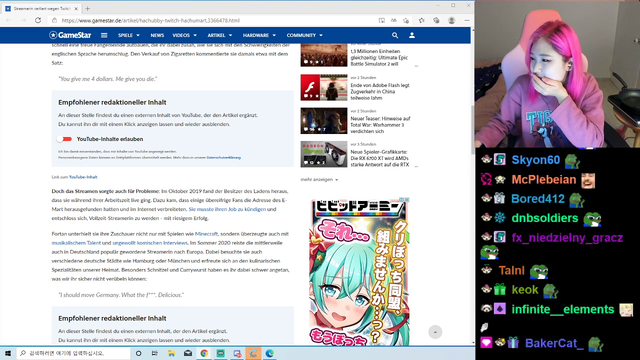This screenshot has width=640, height=360.
Task: Expand the HARDWARE dropdown menu
Action: pyautogui.click(x=259, y=36)
